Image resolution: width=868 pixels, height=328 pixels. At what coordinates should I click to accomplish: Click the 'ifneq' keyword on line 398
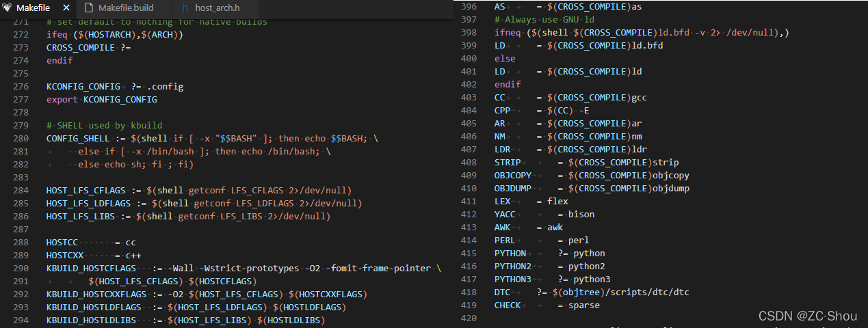point(508,32)
